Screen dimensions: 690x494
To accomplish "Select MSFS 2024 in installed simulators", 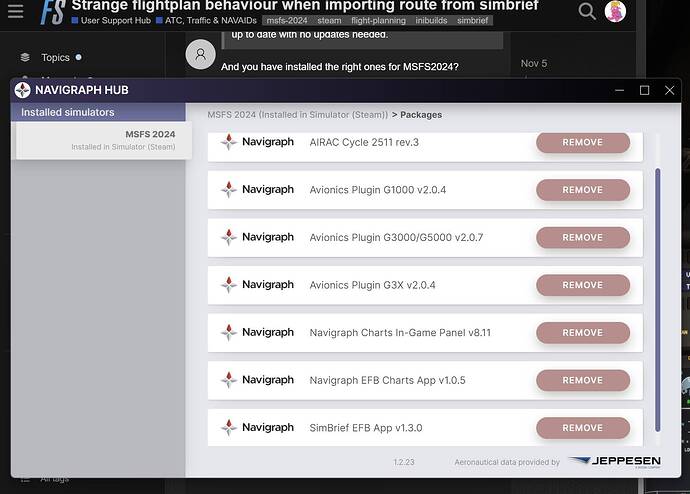I will tap(103, 140).
